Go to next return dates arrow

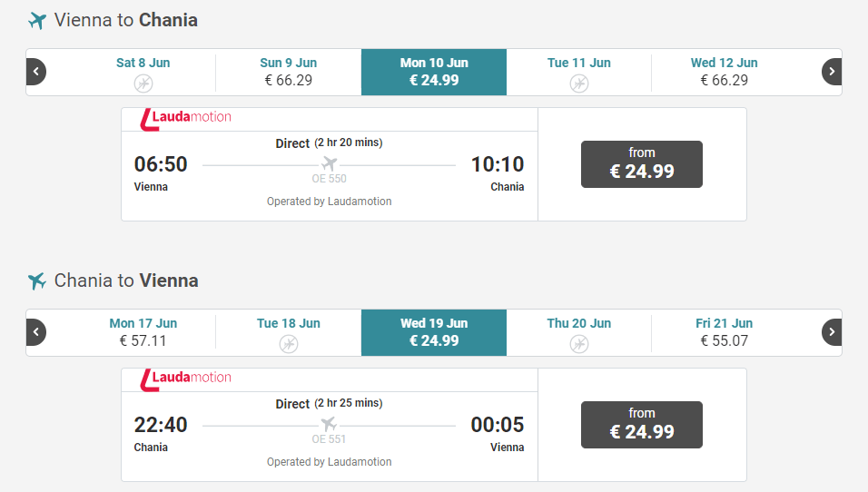point(832,332)
